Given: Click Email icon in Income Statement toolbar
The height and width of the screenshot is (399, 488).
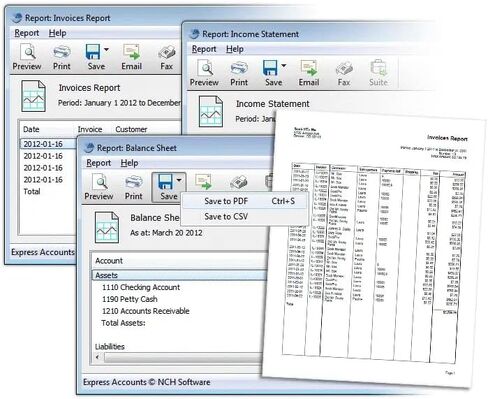Looking at the screenshot, I should click(309, 73).
